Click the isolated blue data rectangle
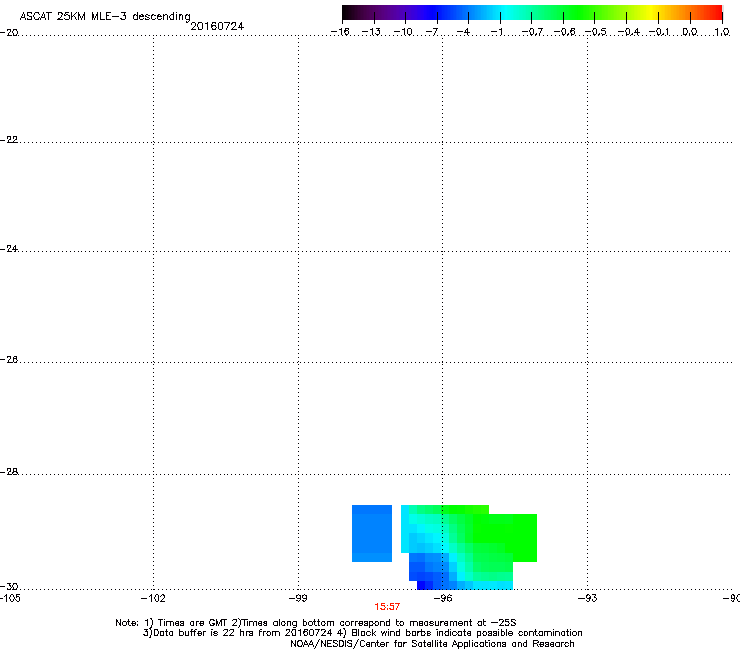Viewport: 740px width, 650px height. (372, 533)
